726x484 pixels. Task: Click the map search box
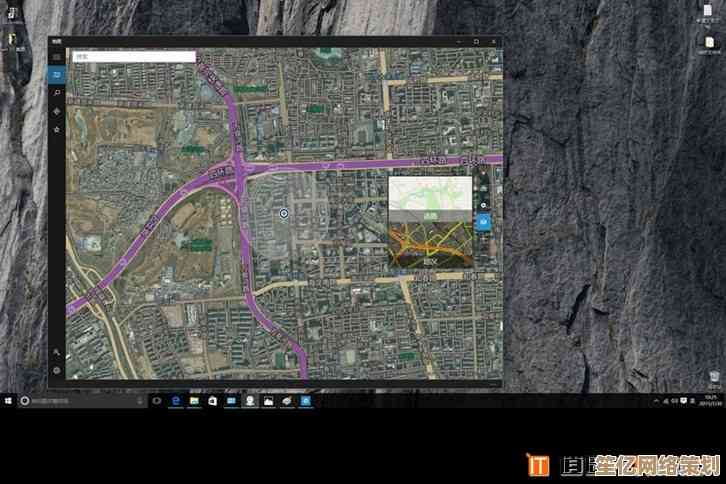coord(133,57)
